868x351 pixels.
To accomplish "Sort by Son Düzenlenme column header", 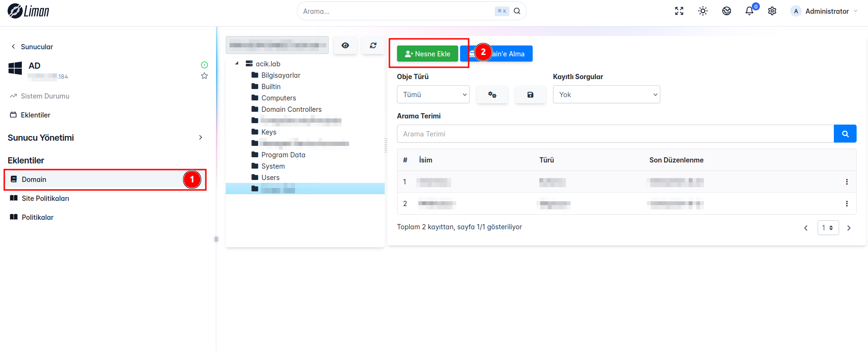I will coord(676,160).
